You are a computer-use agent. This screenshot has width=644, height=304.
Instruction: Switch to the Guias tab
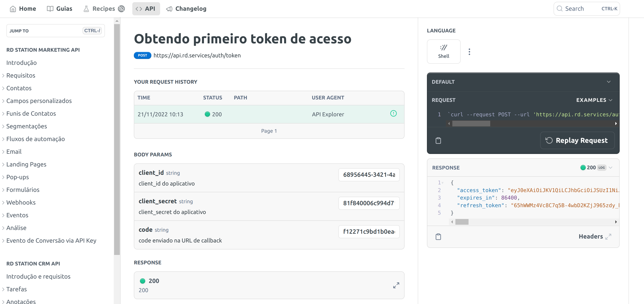coord(60,9)
